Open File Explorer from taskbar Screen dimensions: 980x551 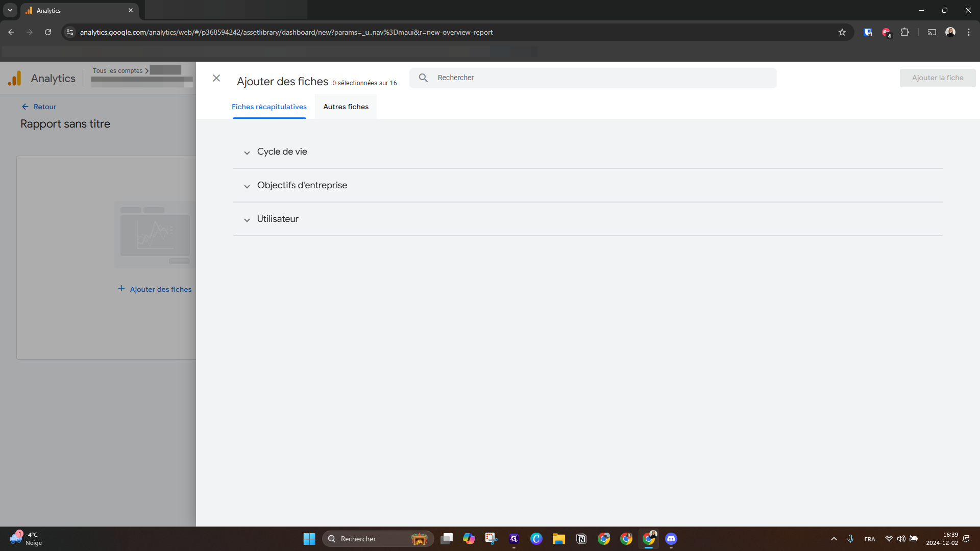(x=559, y=539)
